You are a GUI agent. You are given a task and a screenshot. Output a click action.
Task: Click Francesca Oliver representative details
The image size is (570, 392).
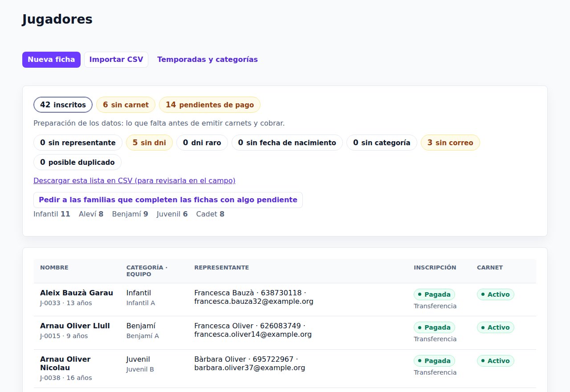[253, 330]
